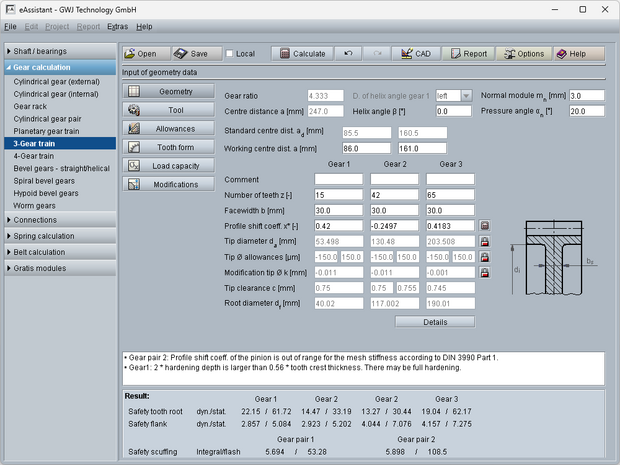Click the Calculate toolbar button
Image resolution: width=620 pixels, height=465 pixels.
[x=301, y=53]
